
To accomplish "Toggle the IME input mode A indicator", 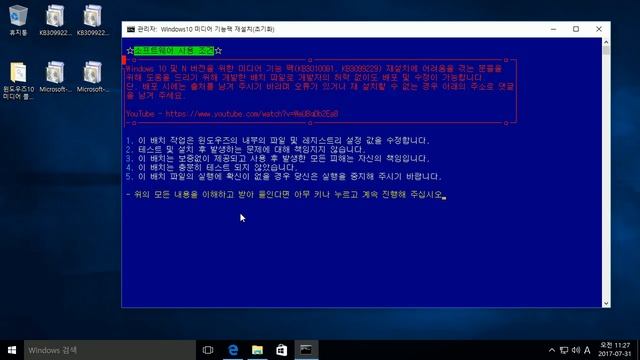I will (x=587, y=350).
